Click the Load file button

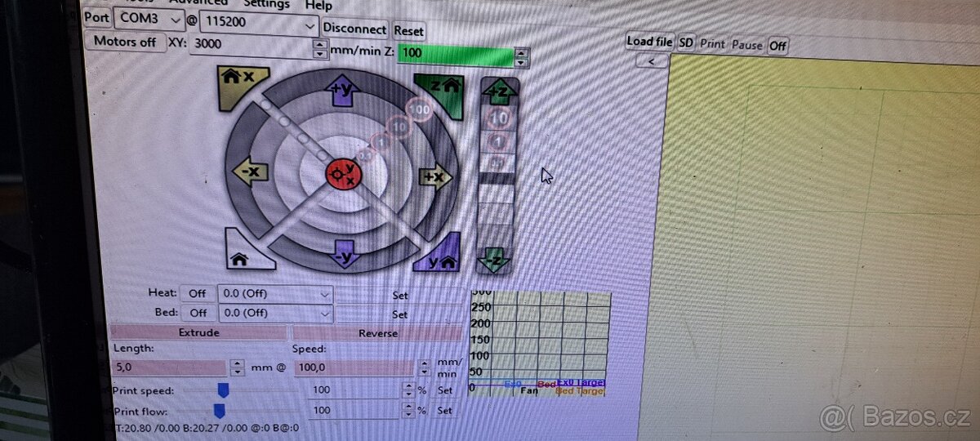(650, 42)
